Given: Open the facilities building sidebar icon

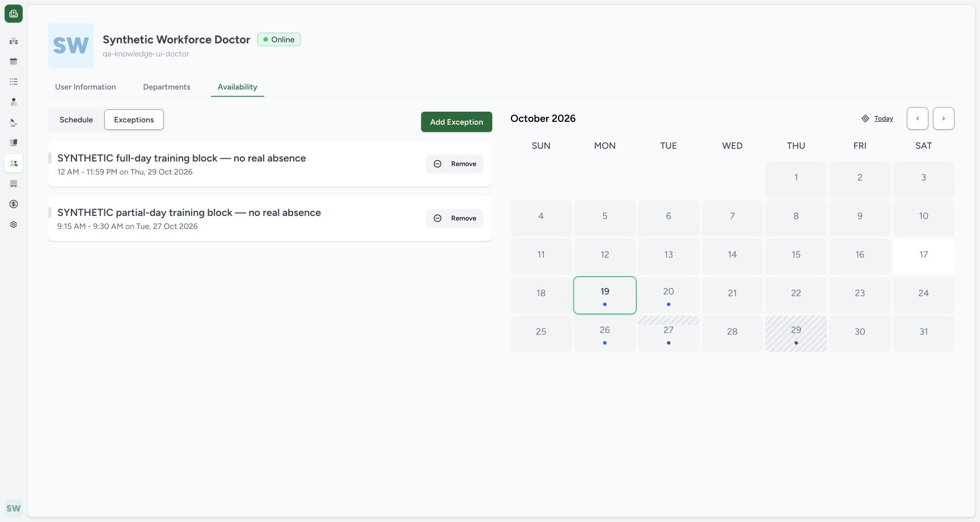Looking at the screenshot, I should click(14, 41).
